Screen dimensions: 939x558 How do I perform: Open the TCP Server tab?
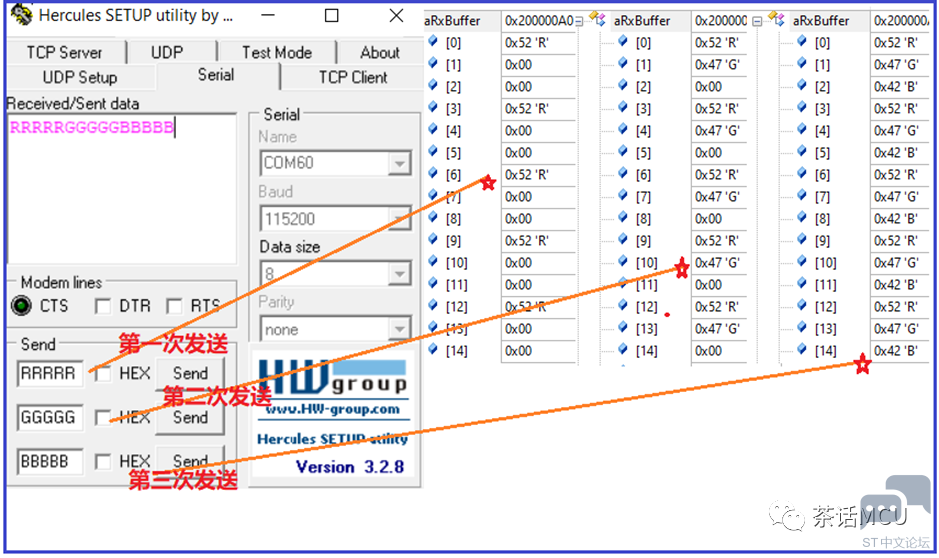pos(65,53)
